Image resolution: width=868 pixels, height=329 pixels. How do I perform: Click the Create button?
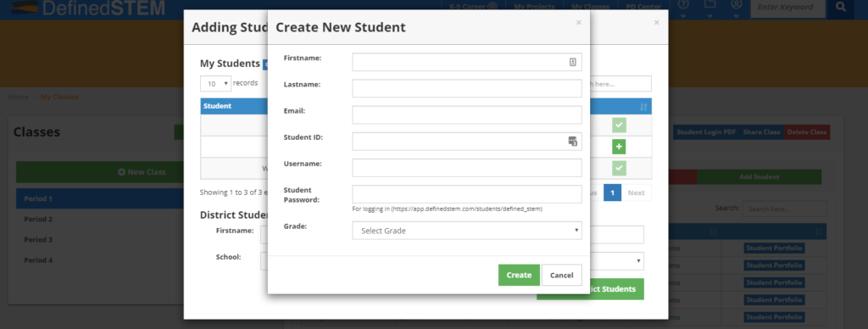(519, 275)
